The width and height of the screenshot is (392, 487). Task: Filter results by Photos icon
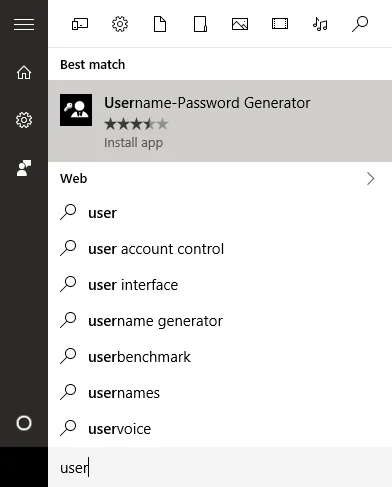tap(240, 24)
